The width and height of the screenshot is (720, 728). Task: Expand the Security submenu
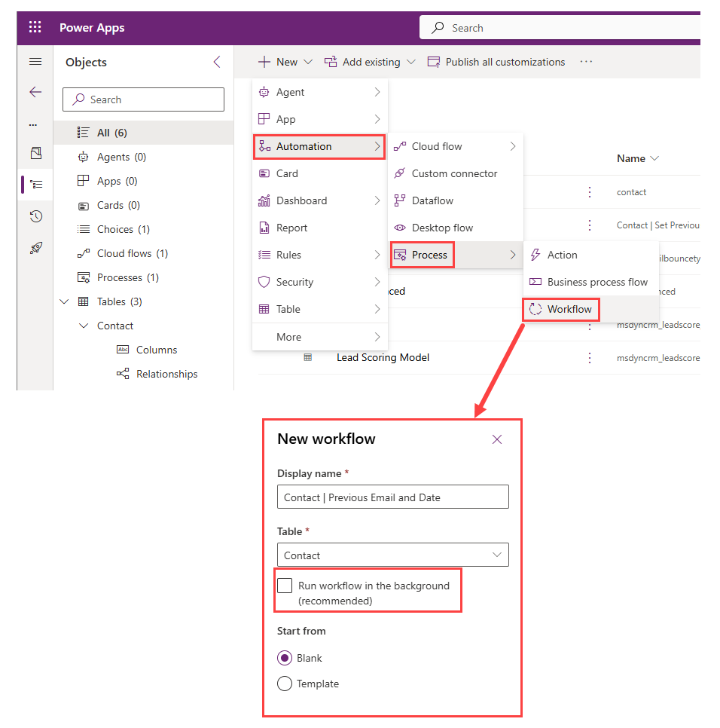(x=319, y=282)
